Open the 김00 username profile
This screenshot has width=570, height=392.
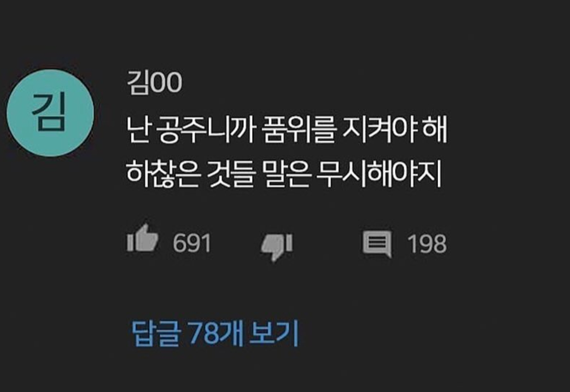(x=154, y=82)
